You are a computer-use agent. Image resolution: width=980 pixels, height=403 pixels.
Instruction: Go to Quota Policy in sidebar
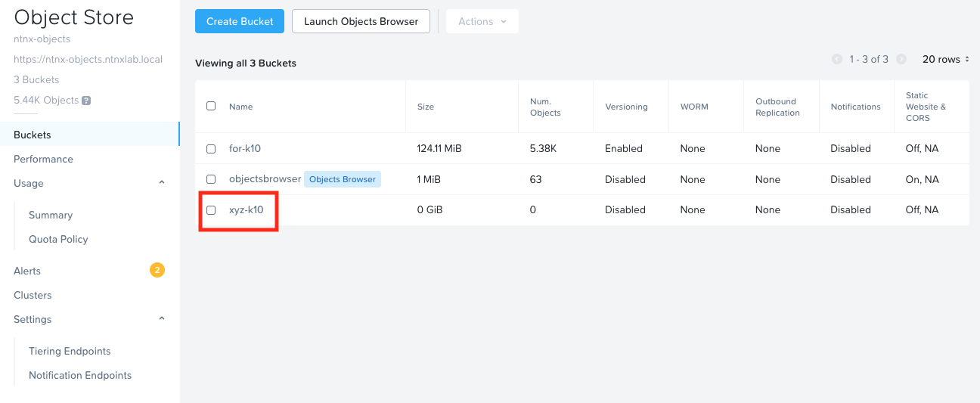tap(58, 239)
